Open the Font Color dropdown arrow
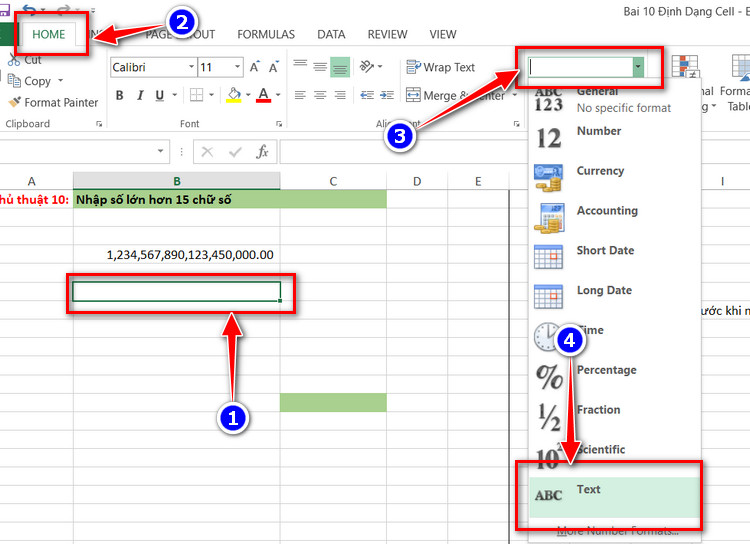Viewport: 750px width, 544px height. 278,95
